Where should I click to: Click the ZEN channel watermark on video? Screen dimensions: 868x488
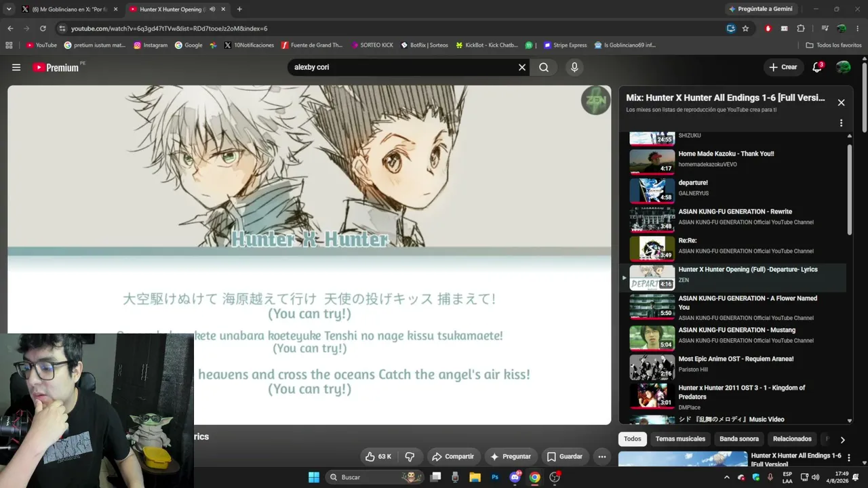point(595,100)
